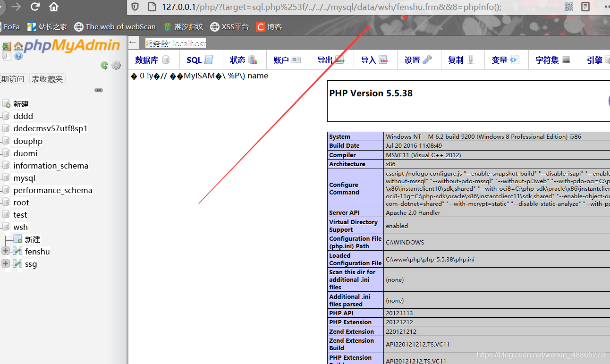Open the fenshu table
Image resolution: width=610 pixels, height=364 pixels.
[x=37, y=252]
